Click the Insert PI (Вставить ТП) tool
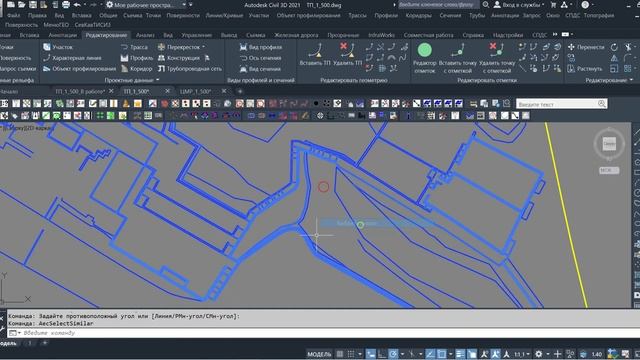The height and width of the screenshot is (360, 640). point(315,54)
